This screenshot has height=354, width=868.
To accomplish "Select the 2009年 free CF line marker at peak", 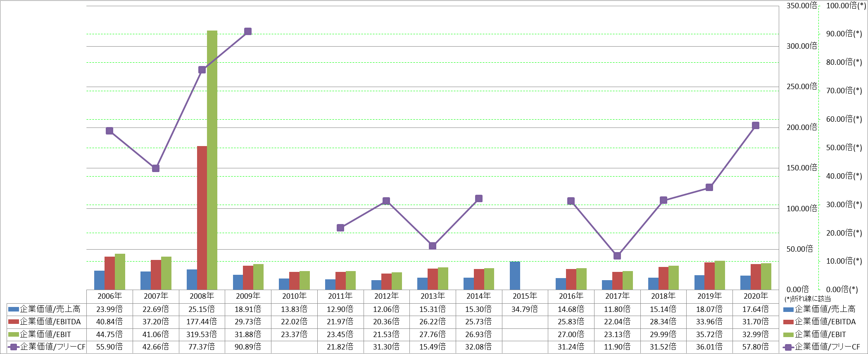I will point(248,31).
